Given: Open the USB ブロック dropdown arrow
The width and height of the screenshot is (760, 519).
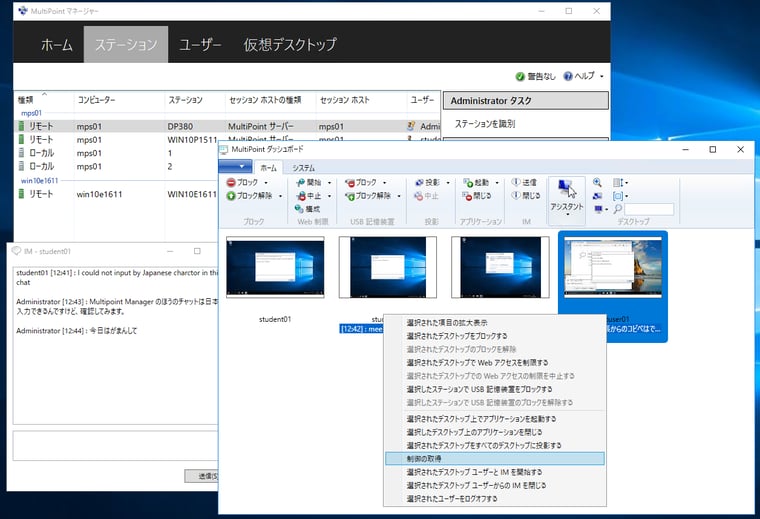Looking at the screenshot, I should 385,184.
